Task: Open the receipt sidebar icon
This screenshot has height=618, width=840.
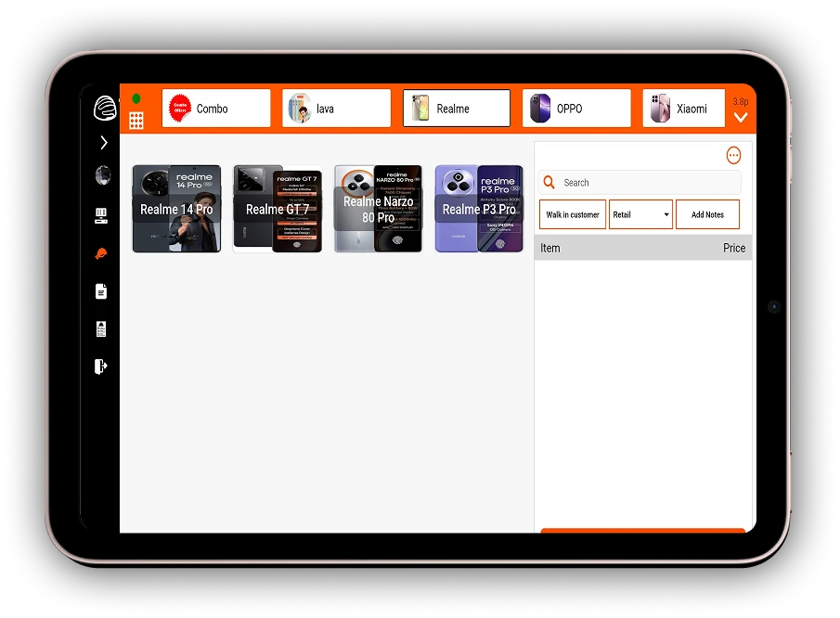Action: click(x=101, y=328)
